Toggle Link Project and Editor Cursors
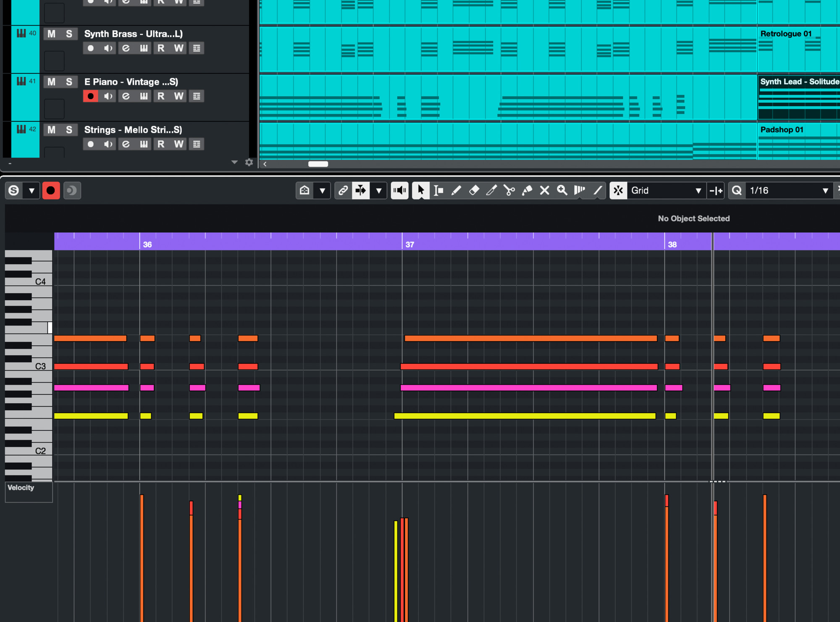Viewport: 840px width, 622px height. (x=343, y=191)
